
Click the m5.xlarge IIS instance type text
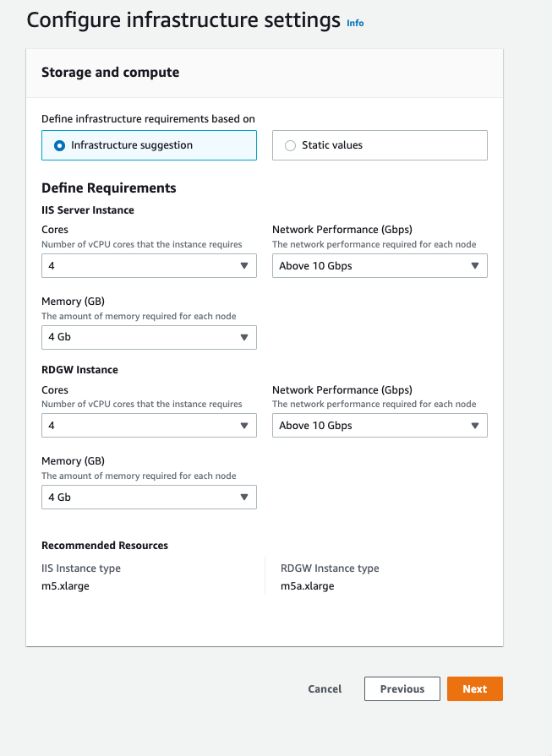64,585
